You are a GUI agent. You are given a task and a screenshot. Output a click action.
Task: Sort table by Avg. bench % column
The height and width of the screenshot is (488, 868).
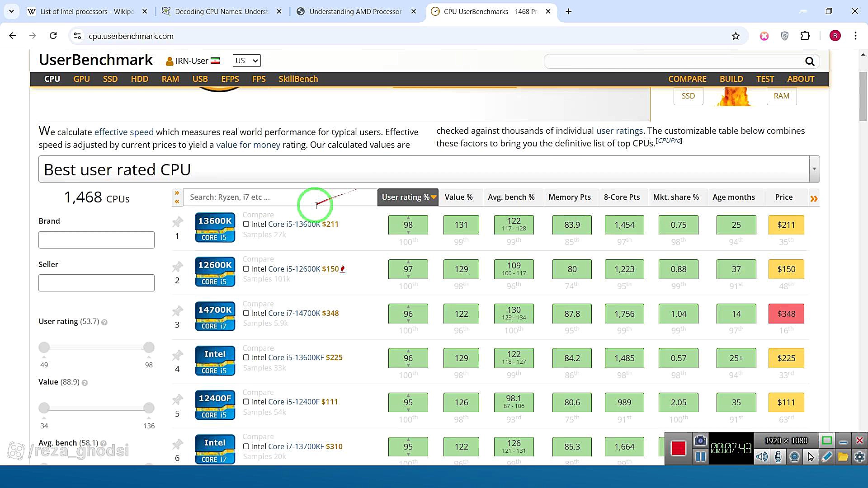point(511,197)
